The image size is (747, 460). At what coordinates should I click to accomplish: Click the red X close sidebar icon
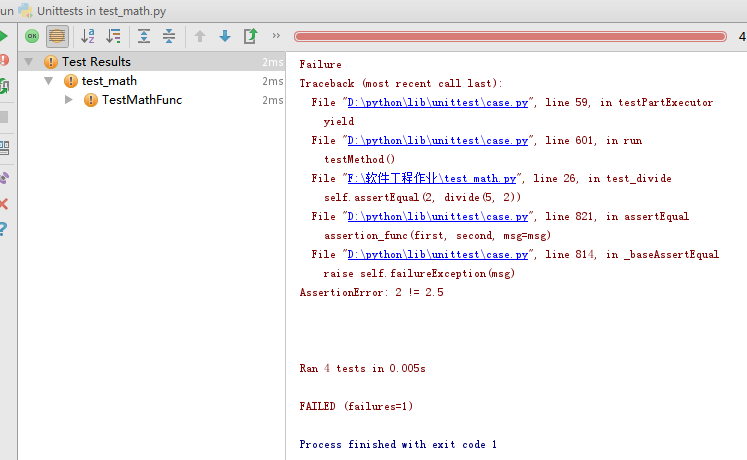click(x=4, y=204)
